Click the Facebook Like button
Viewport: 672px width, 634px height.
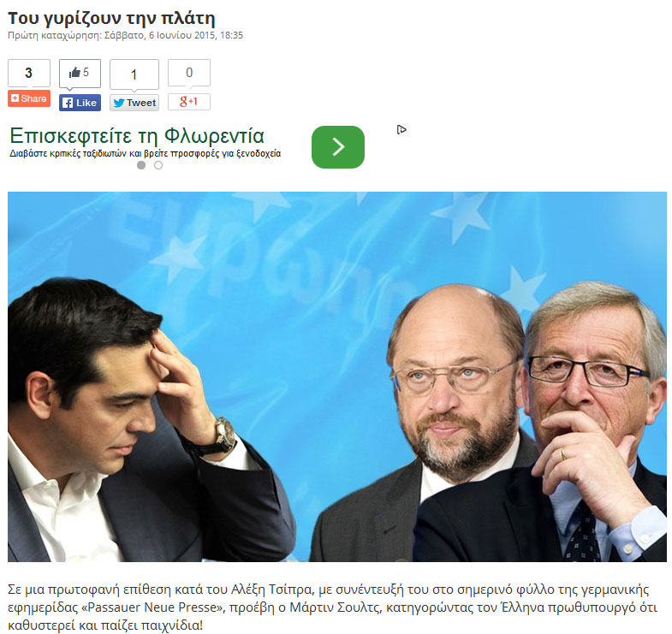[x=80, y=103]
